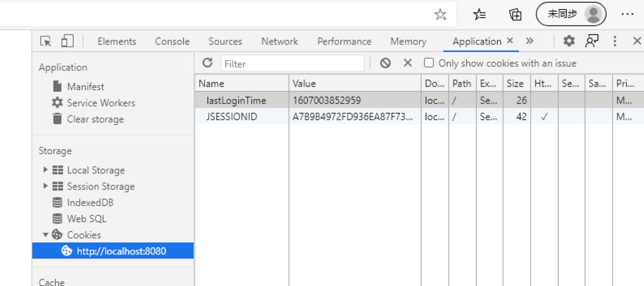
Task: Show more DevTools tabs chevron
Action: point(529,41)
